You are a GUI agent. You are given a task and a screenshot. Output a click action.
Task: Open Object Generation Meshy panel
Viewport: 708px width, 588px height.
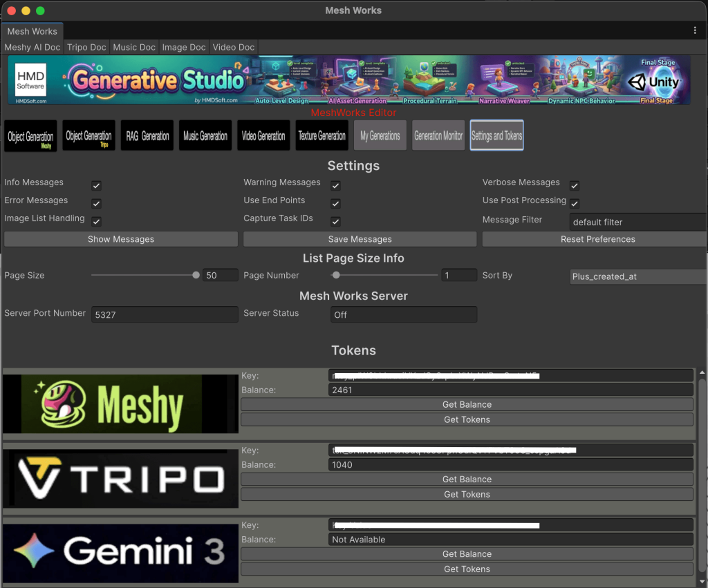point(30,136)
